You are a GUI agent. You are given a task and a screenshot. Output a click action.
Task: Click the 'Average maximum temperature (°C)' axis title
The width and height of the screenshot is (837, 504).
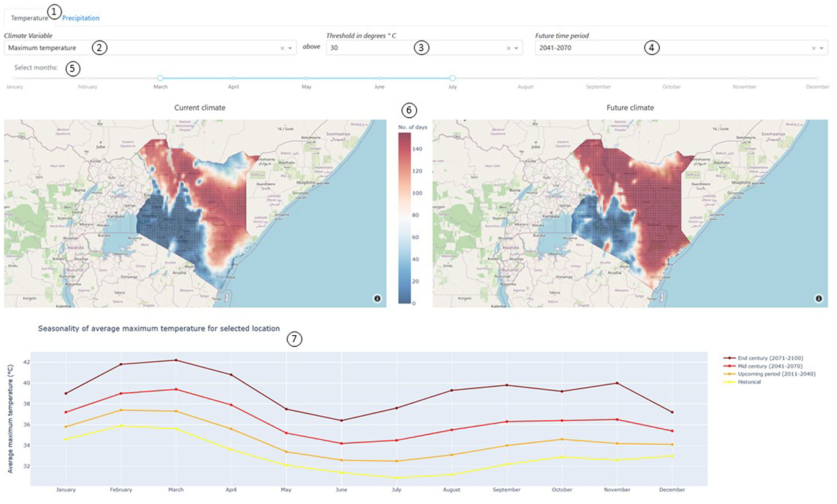point(10,419)
